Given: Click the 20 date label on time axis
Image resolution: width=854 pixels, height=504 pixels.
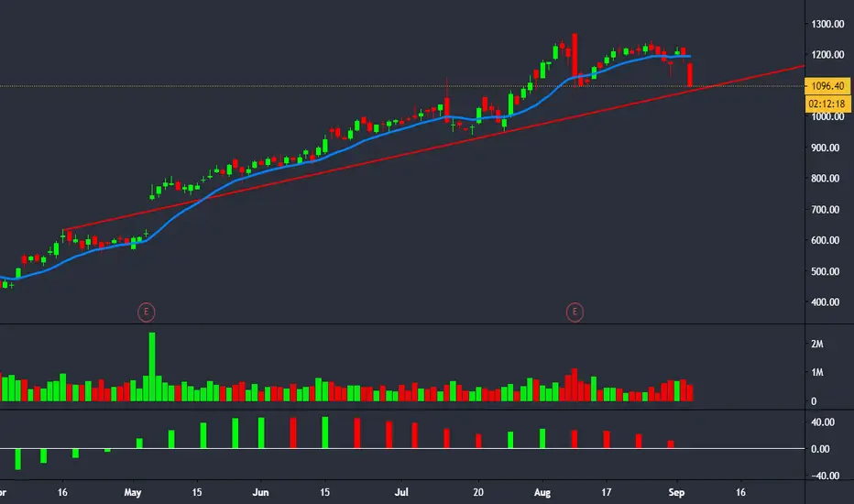Looking at the screenshot, I should (478, 493).
